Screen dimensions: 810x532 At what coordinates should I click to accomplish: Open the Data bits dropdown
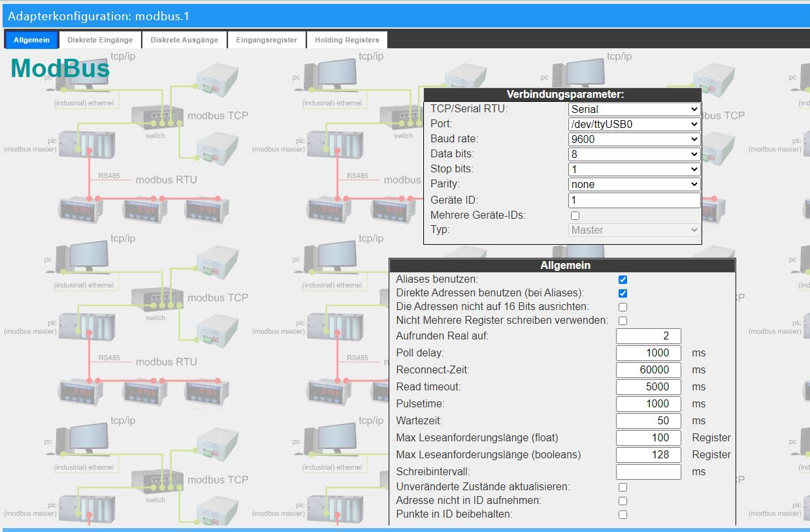coord(634,154)
